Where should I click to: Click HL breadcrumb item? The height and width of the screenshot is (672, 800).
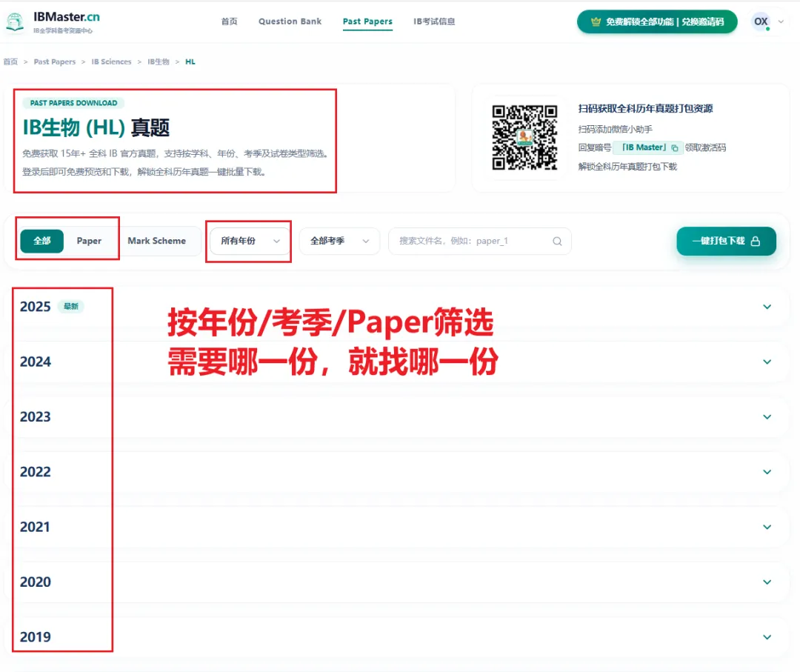pyautogui.click(x=190, y=61)
